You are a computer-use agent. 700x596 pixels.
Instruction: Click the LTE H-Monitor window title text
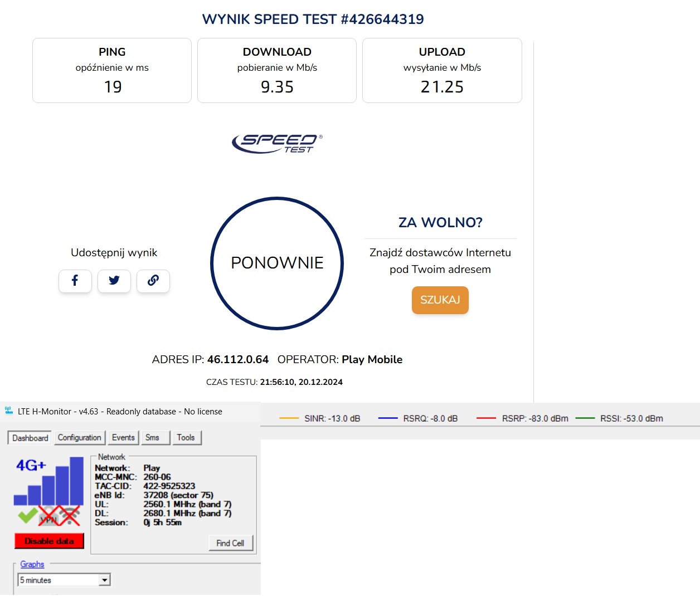tap(120, 412)
